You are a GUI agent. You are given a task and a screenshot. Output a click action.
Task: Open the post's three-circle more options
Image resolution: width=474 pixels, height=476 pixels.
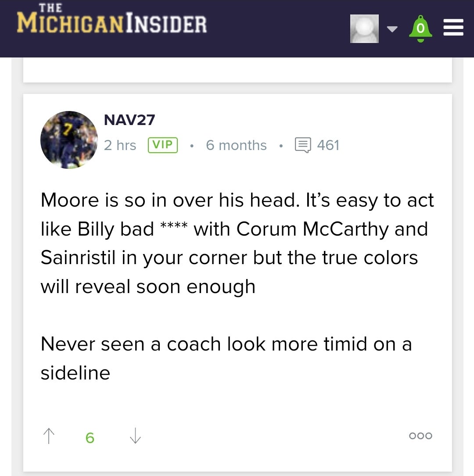(420, 436)
